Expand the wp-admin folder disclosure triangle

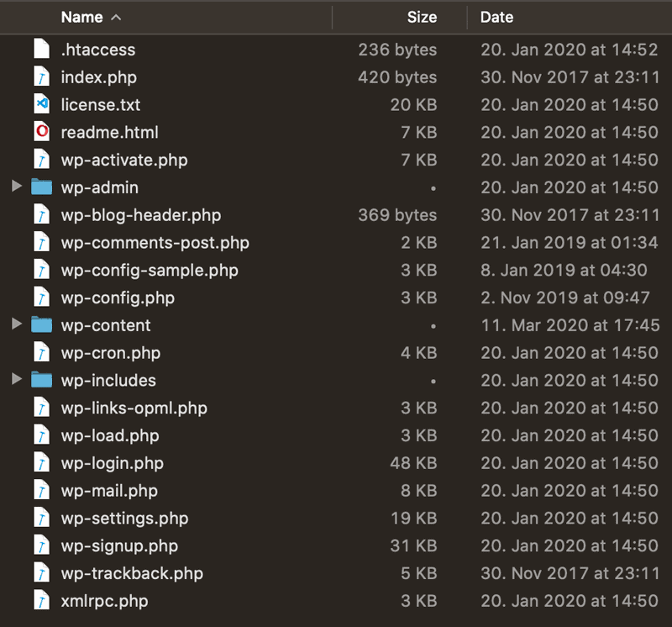17,187
